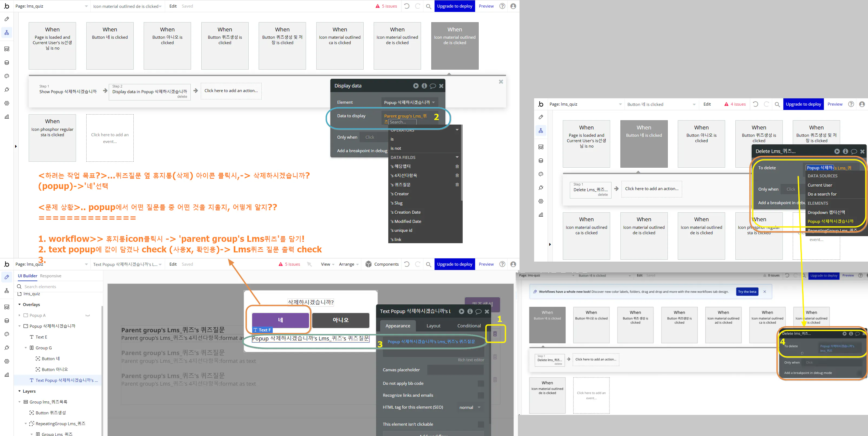
Task: Open Button 네 is clicked selector, 4 issues window
Action: click(661, 105)
